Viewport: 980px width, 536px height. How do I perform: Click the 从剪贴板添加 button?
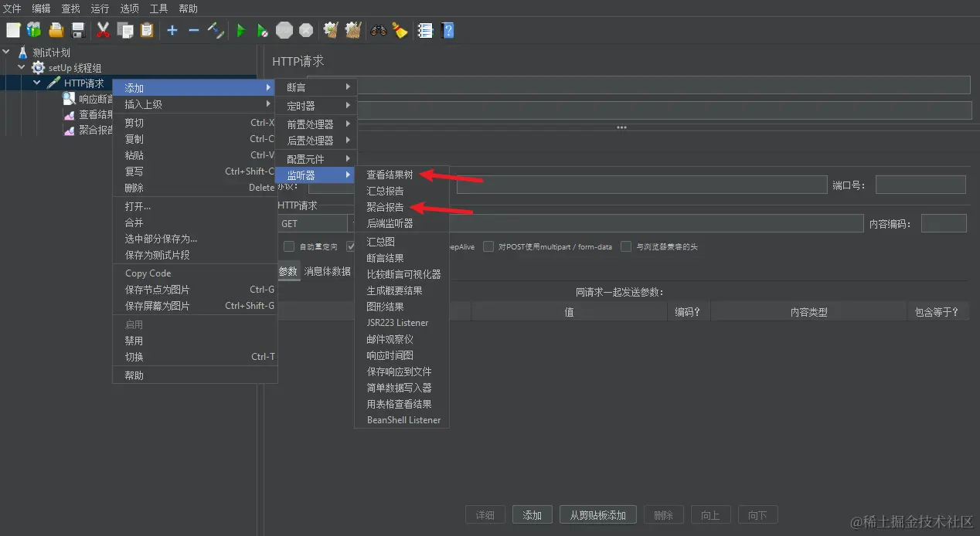pyautogui.click(x=597, y=515)
